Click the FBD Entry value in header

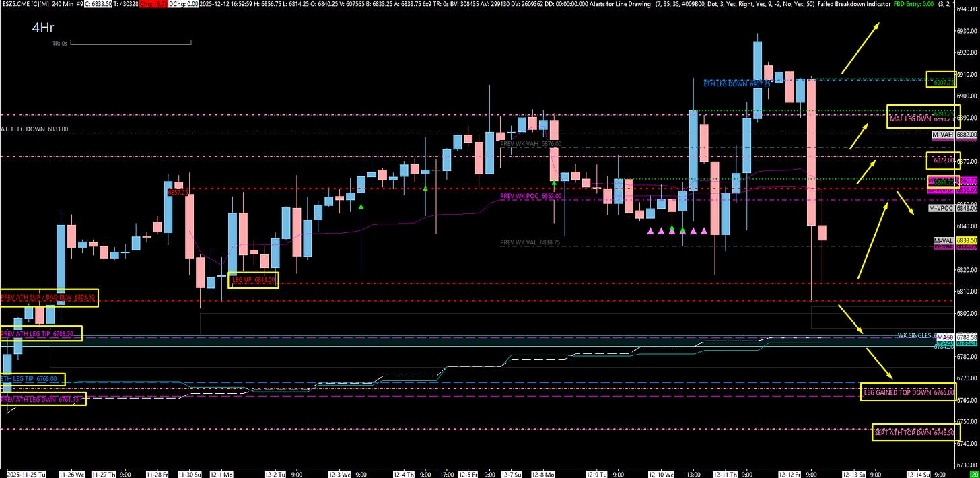pos(914,4)
